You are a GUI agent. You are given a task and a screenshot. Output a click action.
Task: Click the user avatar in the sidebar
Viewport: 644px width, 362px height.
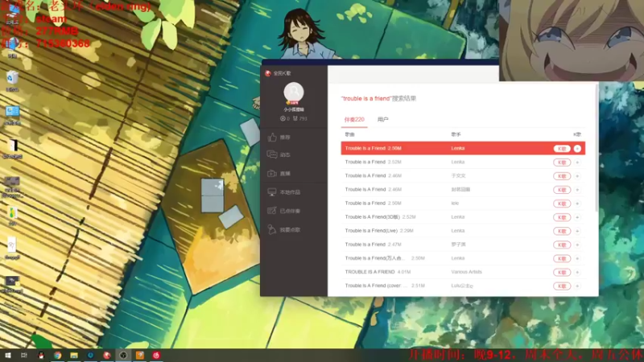[x=294, y=92]
